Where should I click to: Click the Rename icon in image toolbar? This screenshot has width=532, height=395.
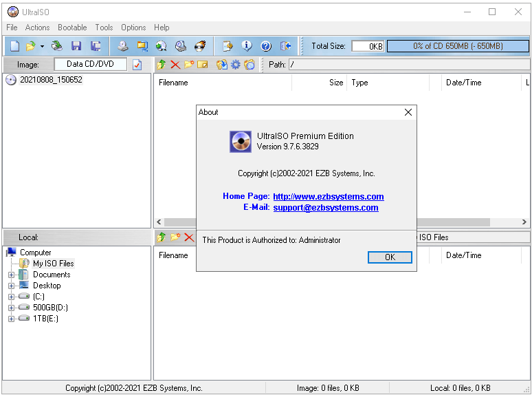click(203, 65)
